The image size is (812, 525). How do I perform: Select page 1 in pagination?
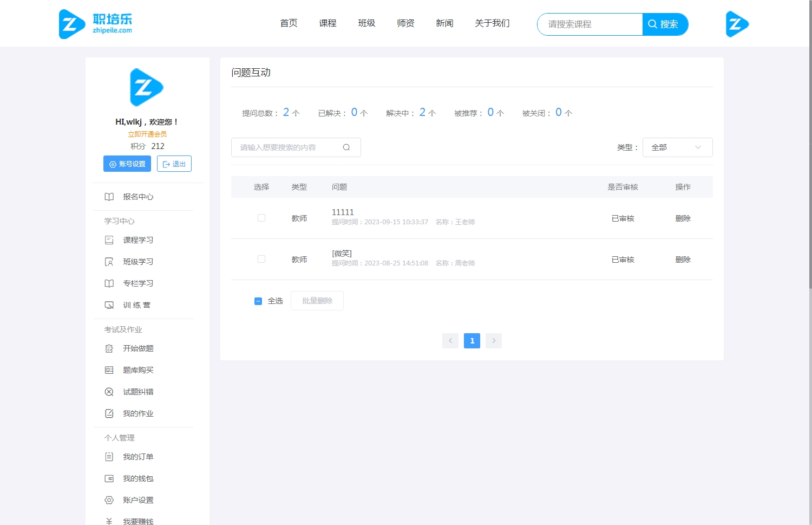tap(472, 341)
